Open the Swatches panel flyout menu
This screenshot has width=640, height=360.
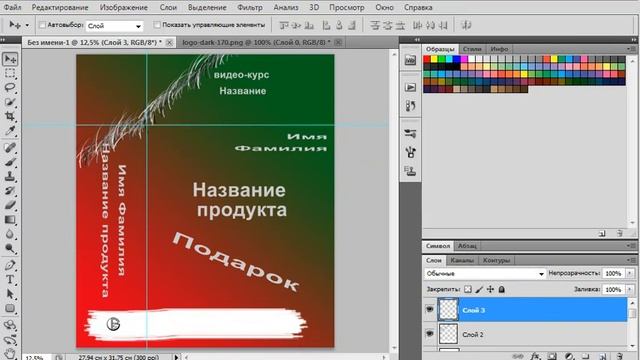(x=631, y=49)
